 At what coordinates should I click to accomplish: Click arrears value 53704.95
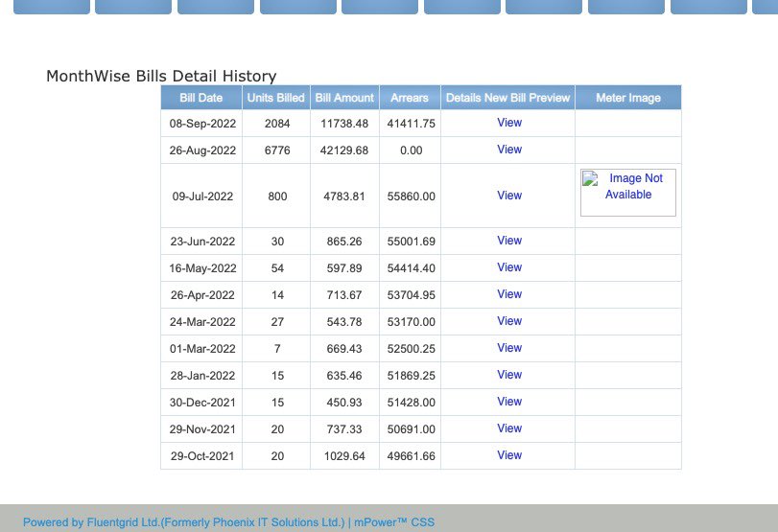411,295
